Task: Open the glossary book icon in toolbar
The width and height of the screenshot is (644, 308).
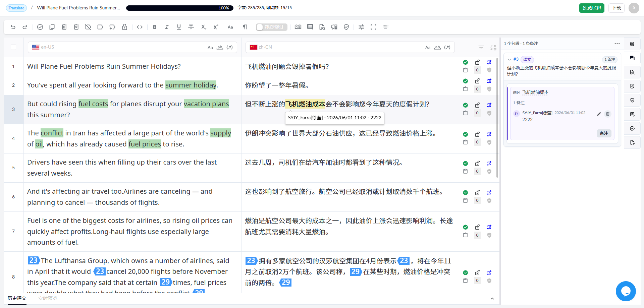Action: pyautogui.click(x=298, y=27)
